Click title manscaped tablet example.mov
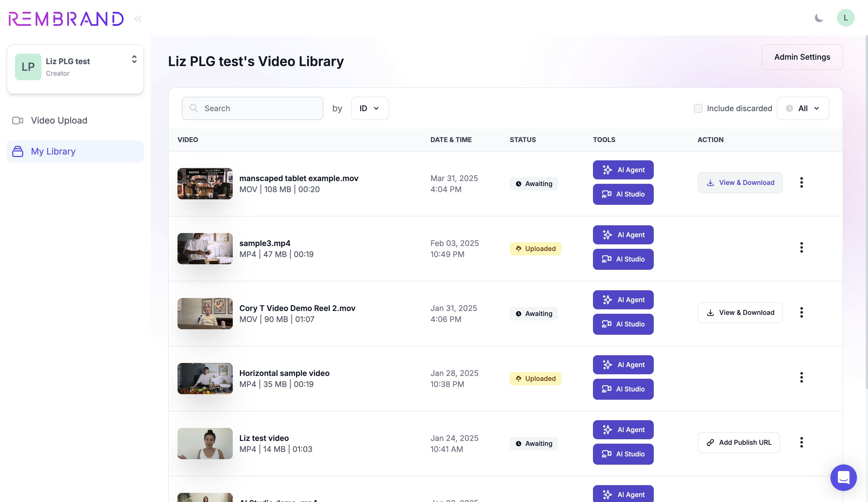Viewport: 868px width, 502px height. 299,178
